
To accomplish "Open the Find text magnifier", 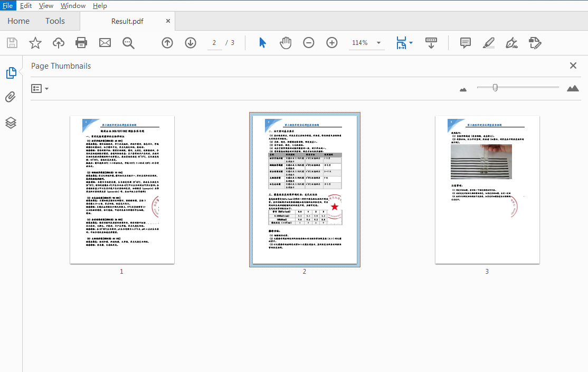I will point(128,43).
